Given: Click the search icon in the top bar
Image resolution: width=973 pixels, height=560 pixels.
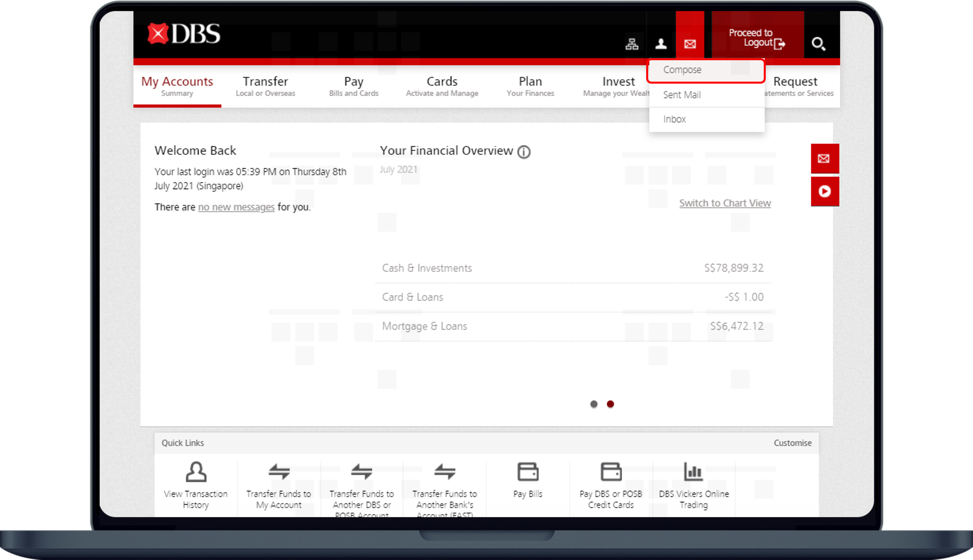Looking at the screenshot, I should [819, 44].
